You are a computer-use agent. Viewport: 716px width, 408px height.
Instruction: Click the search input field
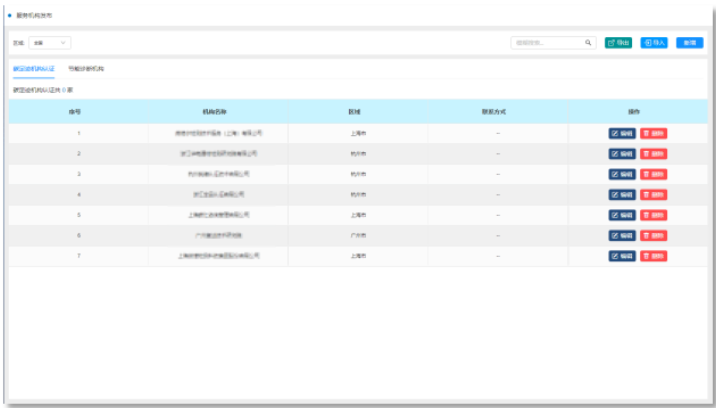[x=547, y=43]
